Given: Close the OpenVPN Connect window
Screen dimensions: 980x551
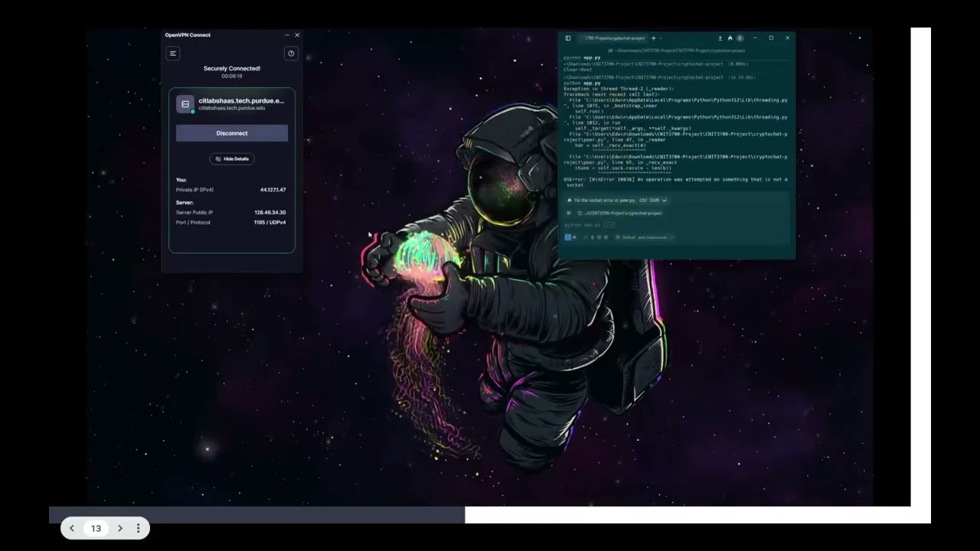Looking at the screenshot, I should coord(297,35).
